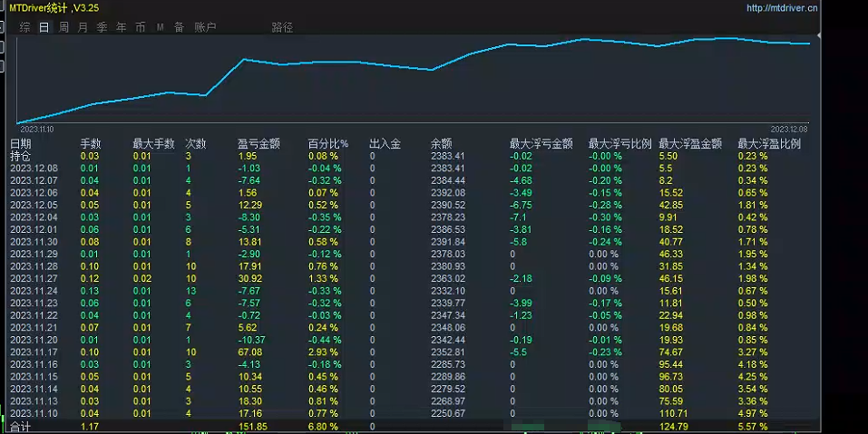Click the 124.79 total floating profit
Image resolution: width=868 pixels, height=434 pixels.
674,427
